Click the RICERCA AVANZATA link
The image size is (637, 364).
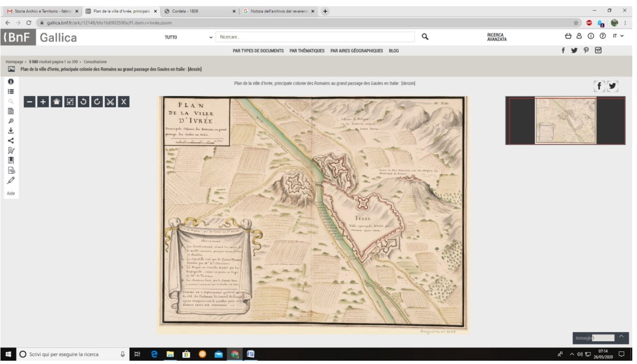[x=496, y=37]
